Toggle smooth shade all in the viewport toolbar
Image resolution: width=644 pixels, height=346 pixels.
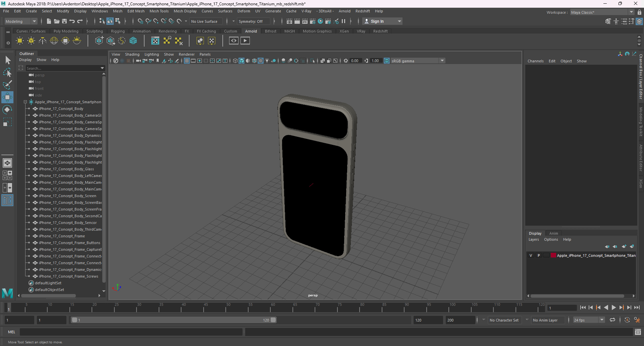coord(241,61)
